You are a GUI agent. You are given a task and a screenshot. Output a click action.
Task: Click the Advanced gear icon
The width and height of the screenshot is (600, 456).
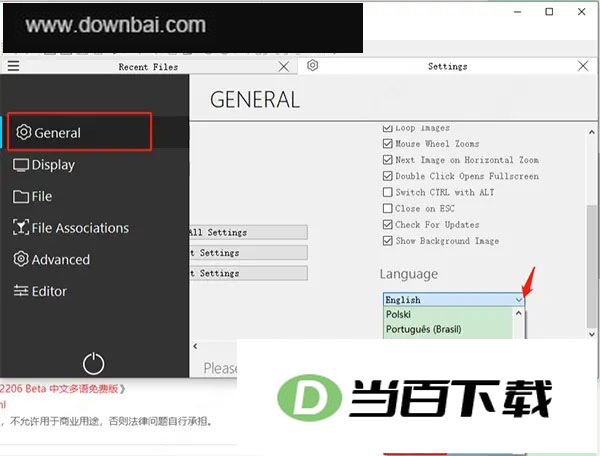click(x=21, y=259)
